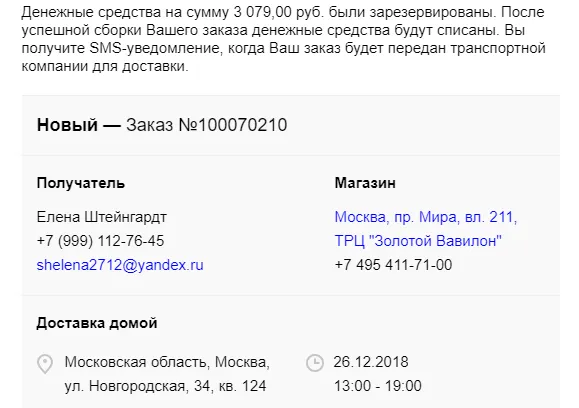The height and width of the screenshot is (408, 579).
Task: Click the clock icon next to delivery date
Action: click(315, 363)
